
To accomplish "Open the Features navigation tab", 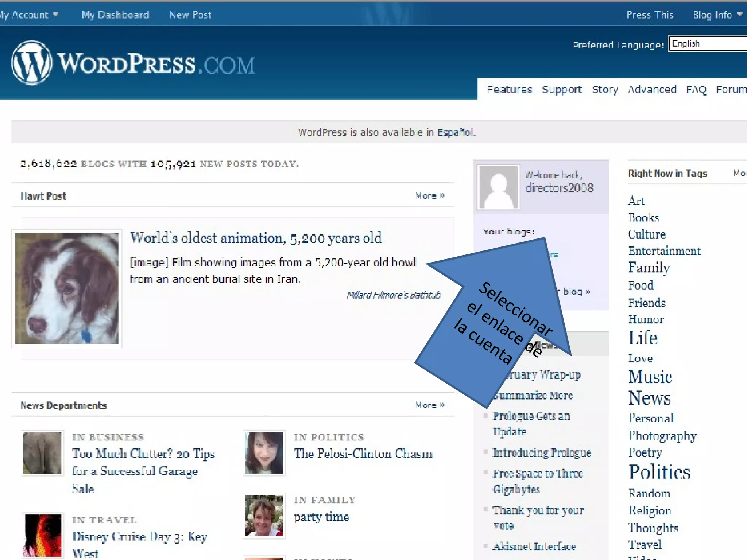I will pos(510,89).
